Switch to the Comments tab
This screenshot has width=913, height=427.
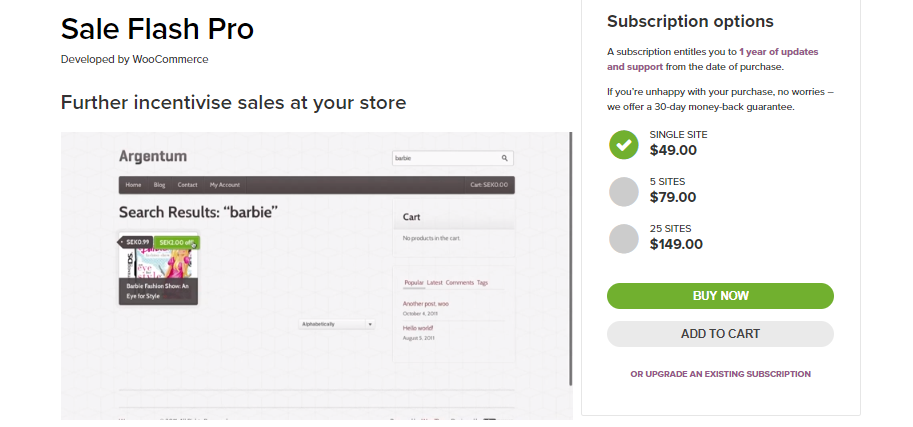[x=460, y=283]
